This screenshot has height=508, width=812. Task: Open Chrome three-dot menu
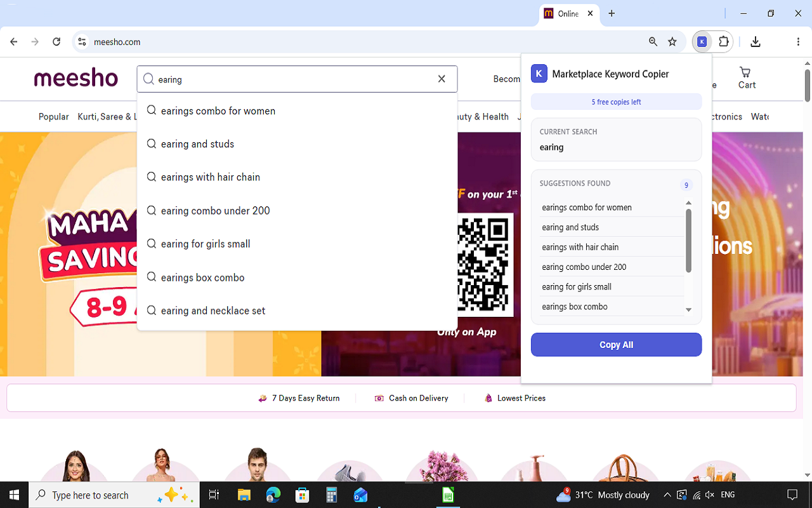pos(798,42)
